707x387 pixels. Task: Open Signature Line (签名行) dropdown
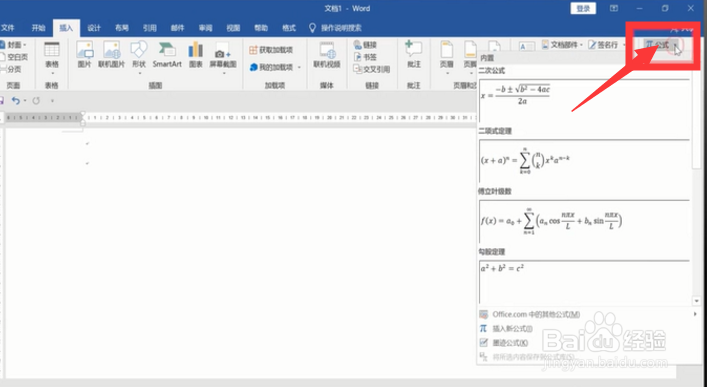pos(607,45)
